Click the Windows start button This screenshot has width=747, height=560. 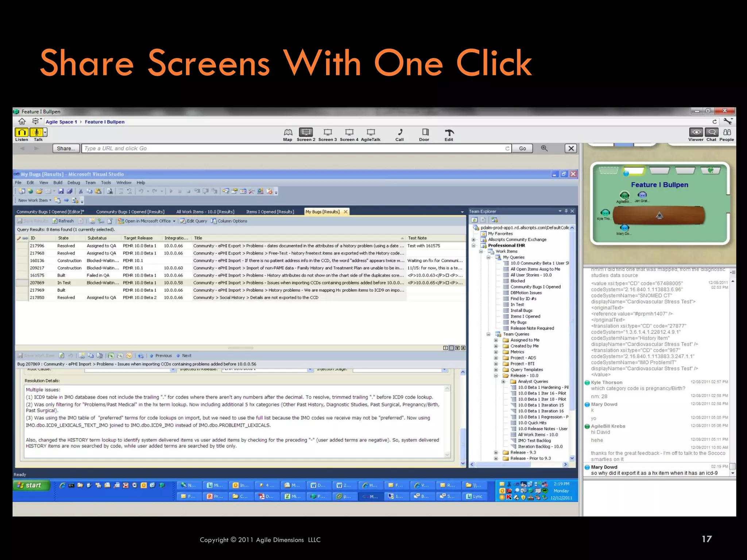(x=31, y=485)
